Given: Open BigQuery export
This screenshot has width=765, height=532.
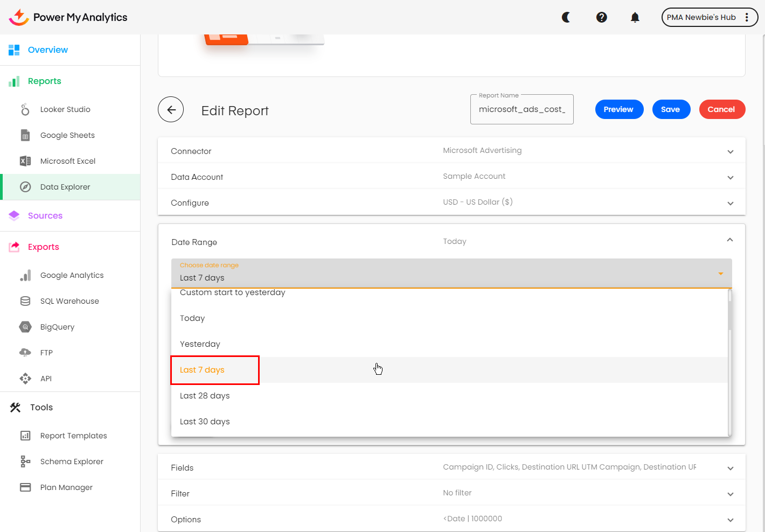Looking at the screenshot, I should coord(57,327).
